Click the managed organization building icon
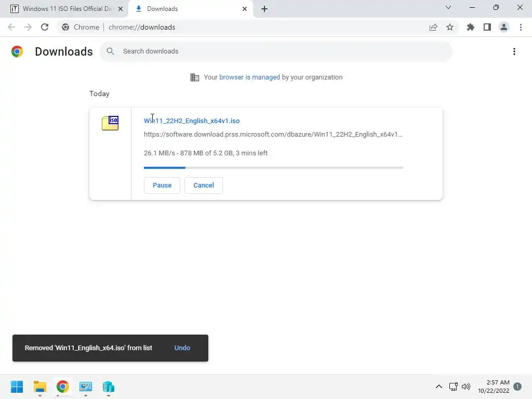Image resolution: width=532 pixels, height=399 pixels. 195,77
